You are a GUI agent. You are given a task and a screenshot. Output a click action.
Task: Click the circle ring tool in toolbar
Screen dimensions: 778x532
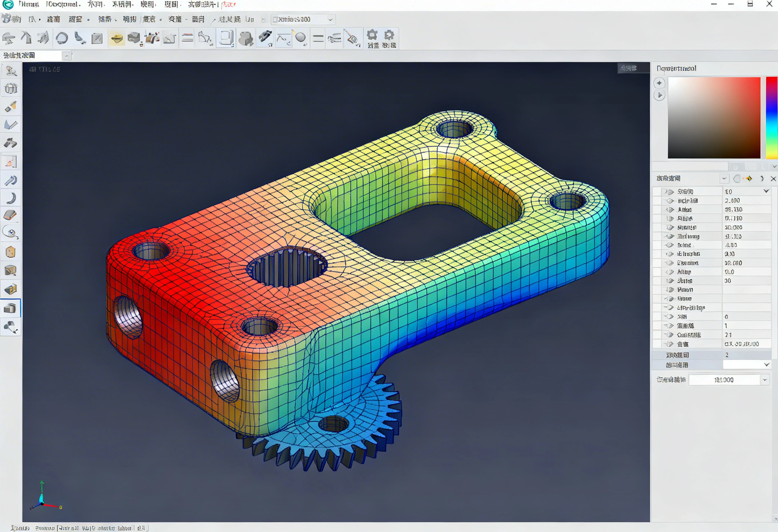coord(62,38)
